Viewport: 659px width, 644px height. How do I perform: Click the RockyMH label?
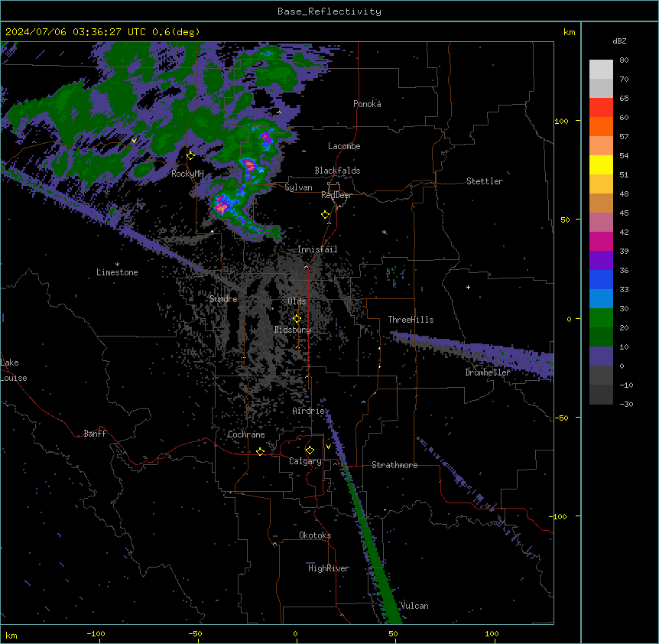click(187, 174)
